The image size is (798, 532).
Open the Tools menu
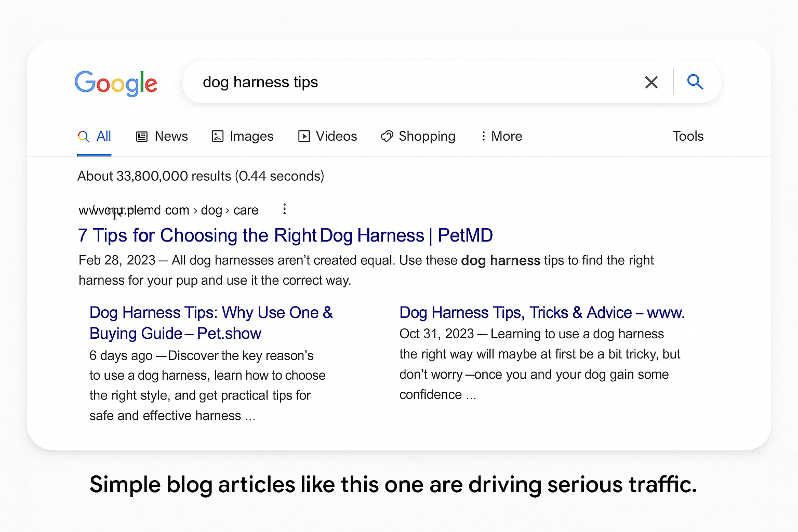(x=688, y=136)
